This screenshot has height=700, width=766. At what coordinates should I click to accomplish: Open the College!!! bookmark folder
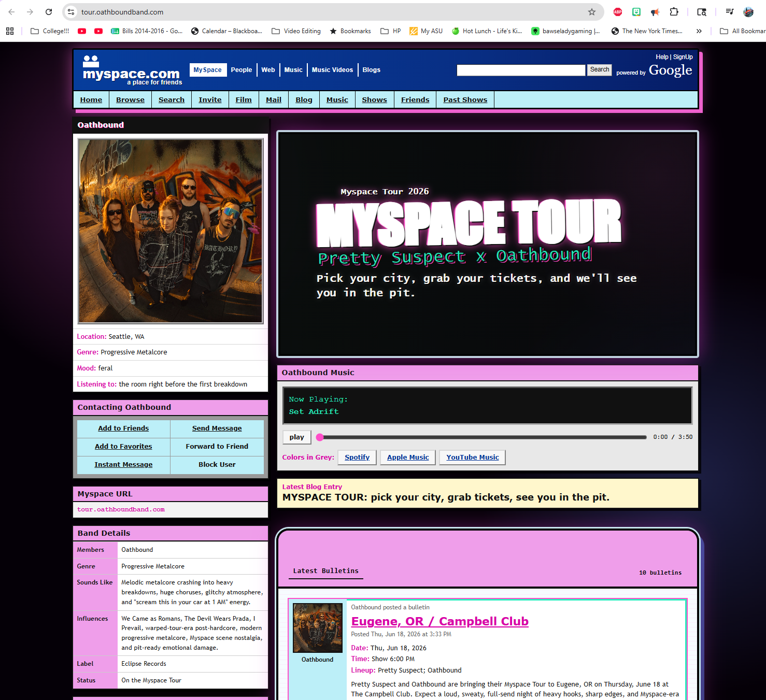[50, 31]
